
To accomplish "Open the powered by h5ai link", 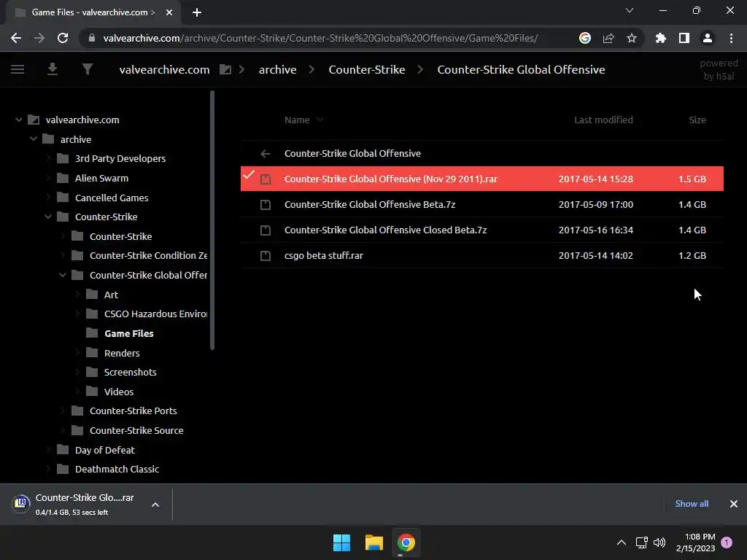I will (719, 69).
